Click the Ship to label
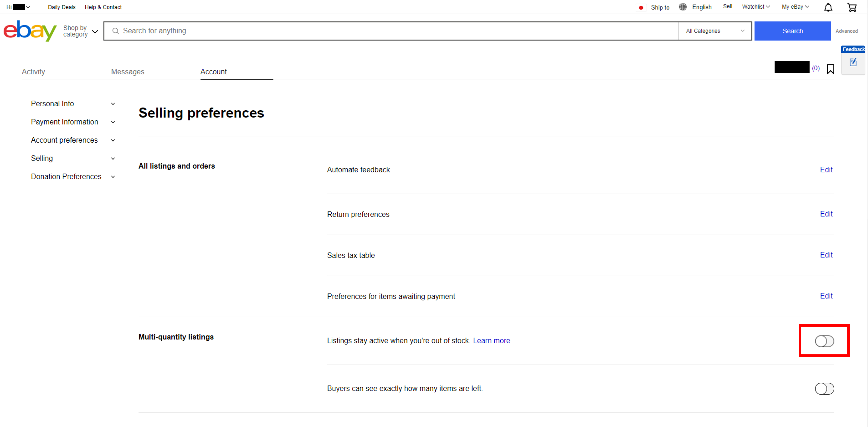868x427 pixels. pos(660,7)
